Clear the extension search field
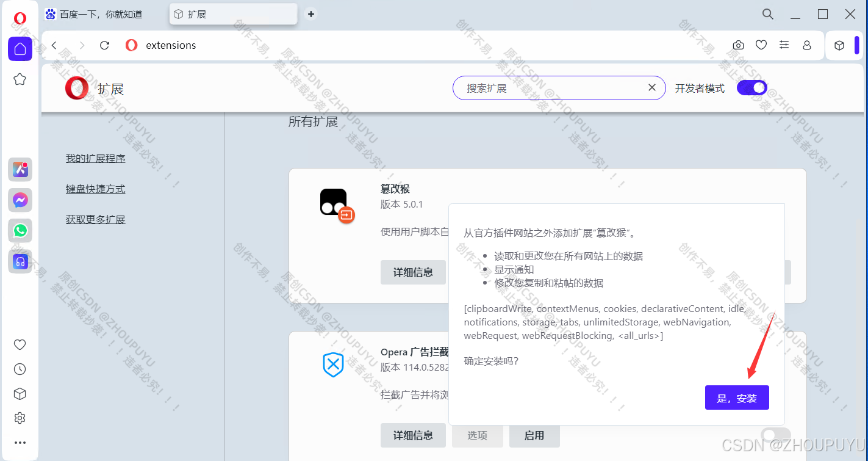Screen dimensions: 868x461 (x=652, y=88)
